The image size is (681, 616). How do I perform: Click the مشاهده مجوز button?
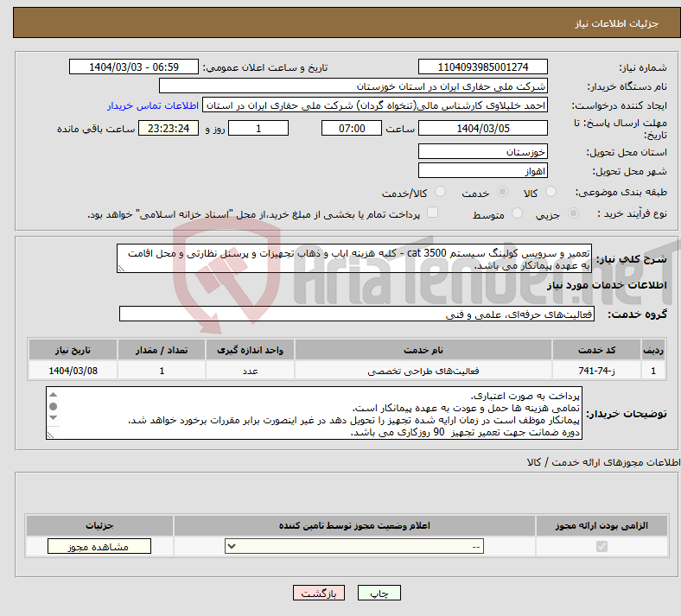pyautogui.click(x=99, y=546)
